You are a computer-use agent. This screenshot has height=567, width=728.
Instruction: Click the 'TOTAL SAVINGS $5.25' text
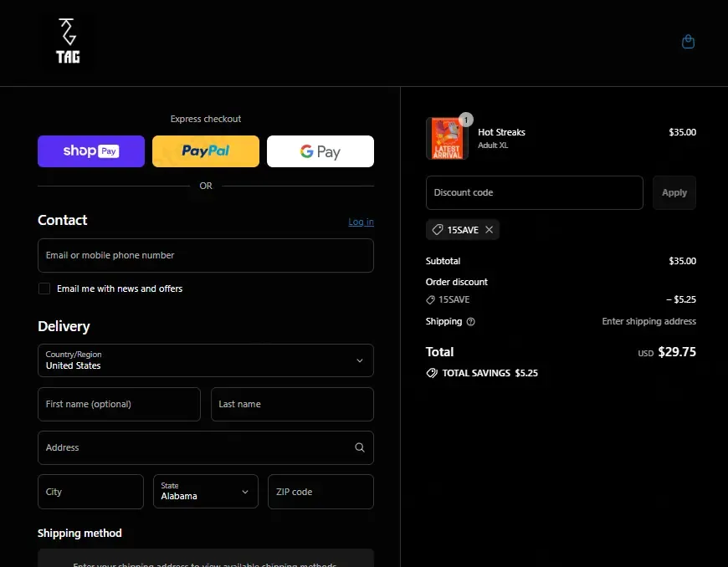pyautogui.click(x=490, y=373)
